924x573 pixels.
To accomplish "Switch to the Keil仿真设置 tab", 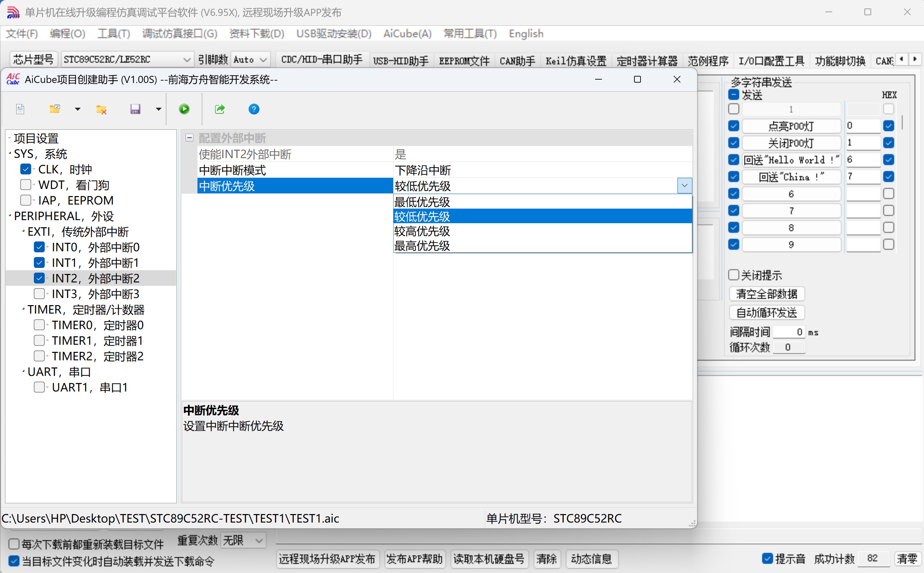I will [x=576, y=61].
